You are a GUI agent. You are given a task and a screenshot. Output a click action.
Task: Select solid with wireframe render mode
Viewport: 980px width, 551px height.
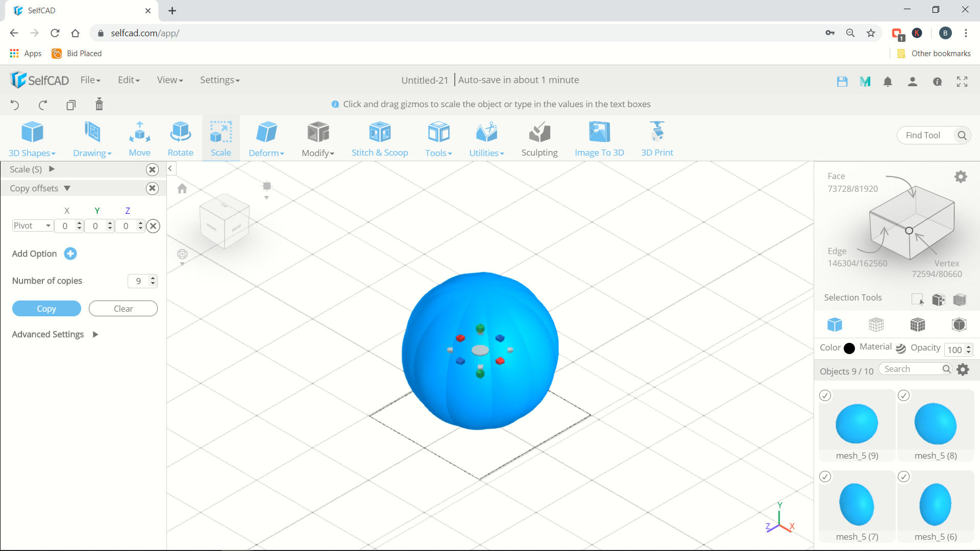917,324
